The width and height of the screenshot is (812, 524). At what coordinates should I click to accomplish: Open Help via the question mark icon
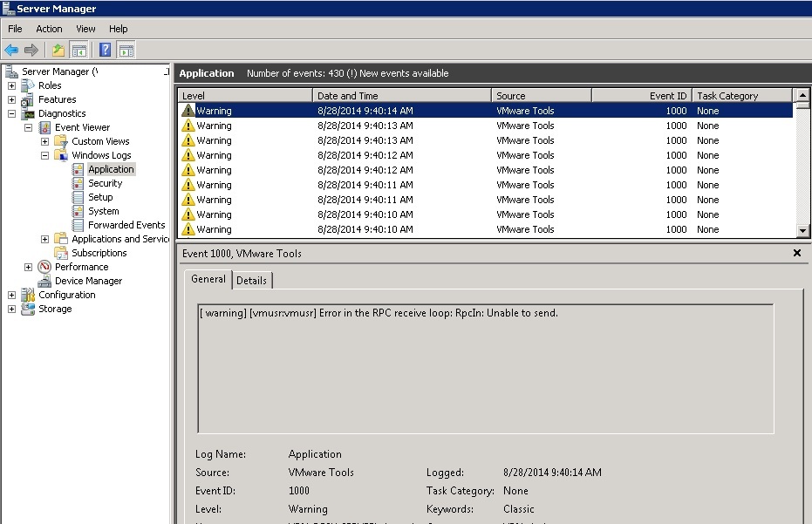tap(106, 50)
